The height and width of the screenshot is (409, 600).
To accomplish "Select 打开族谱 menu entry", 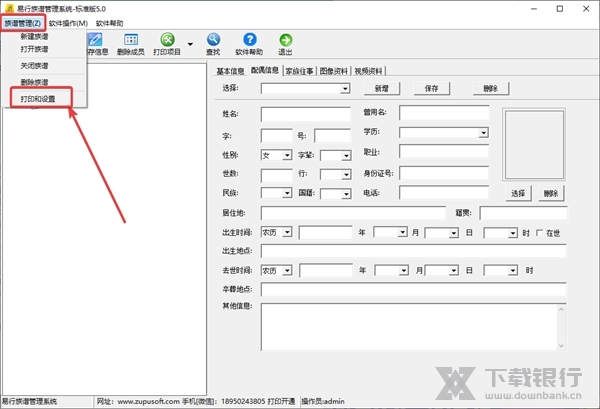I will click(34, 49).
